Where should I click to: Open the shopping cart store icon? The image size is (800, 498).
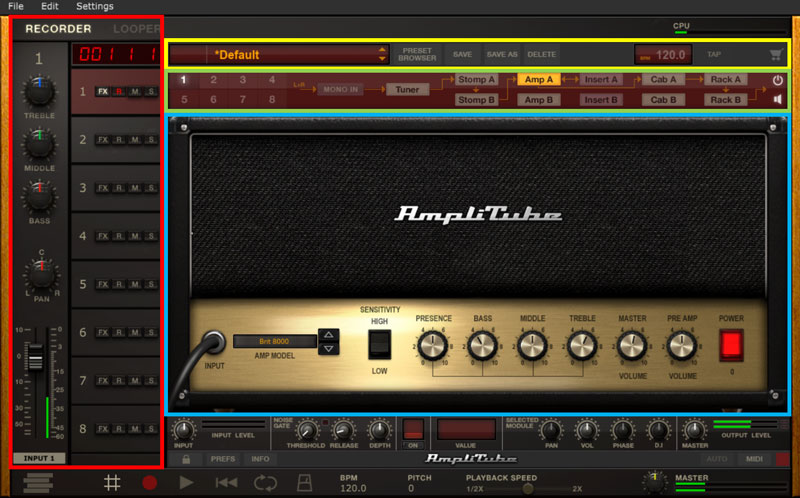[x=776, y=55]
